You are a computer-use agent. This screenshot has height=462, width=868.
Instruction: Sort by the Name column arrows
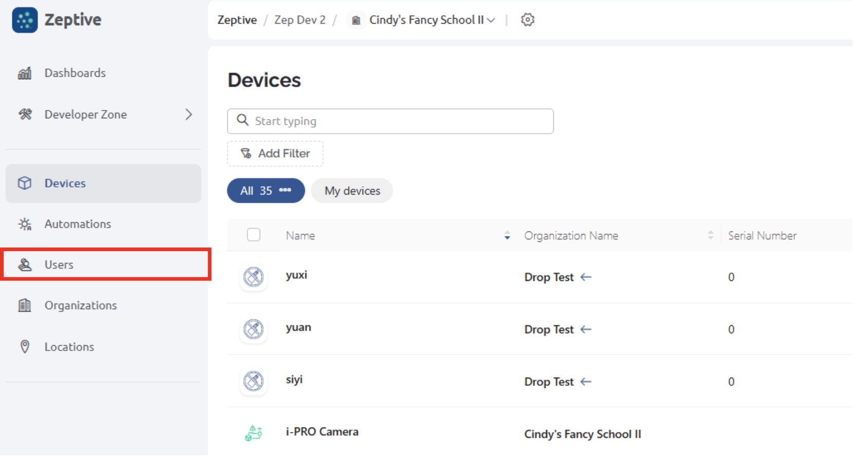pos(507,236)
